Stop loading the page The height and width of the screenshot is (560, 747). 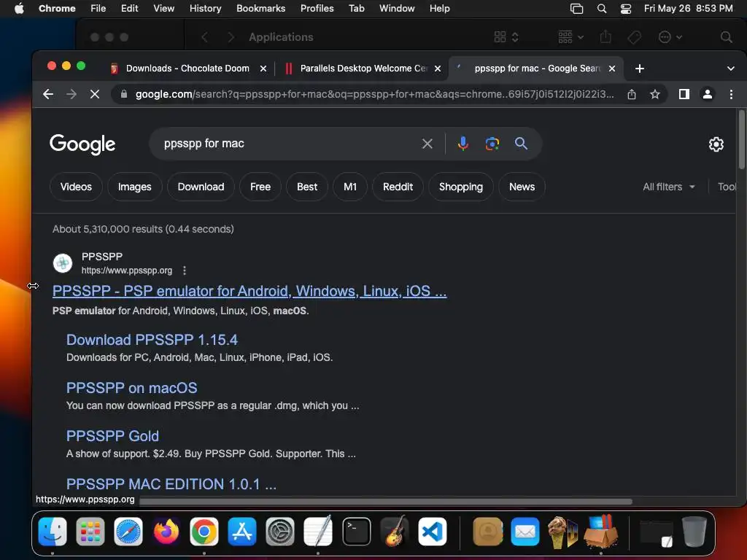tap(95, 94)
